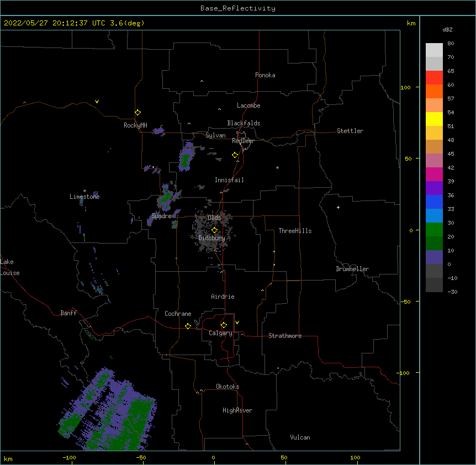Click the Strathmore city label

point(285,336)
